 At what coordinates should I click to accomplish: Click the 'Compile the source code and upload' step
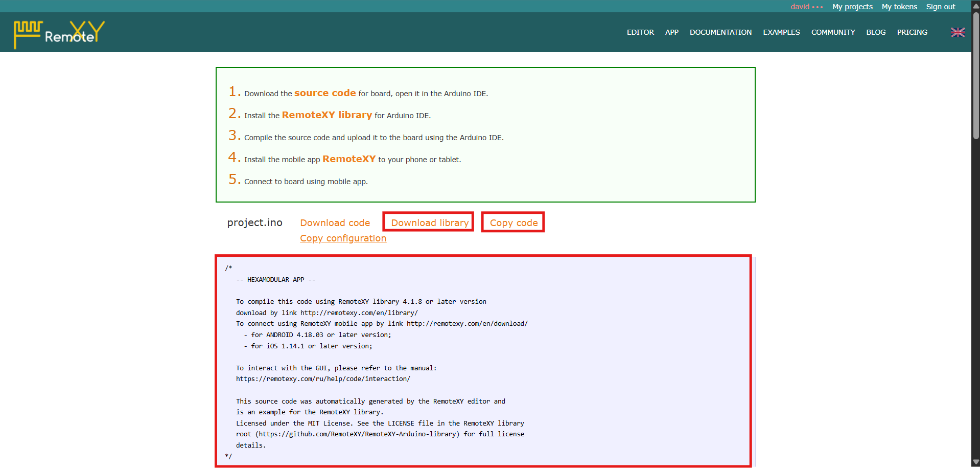tap(374, 138)
